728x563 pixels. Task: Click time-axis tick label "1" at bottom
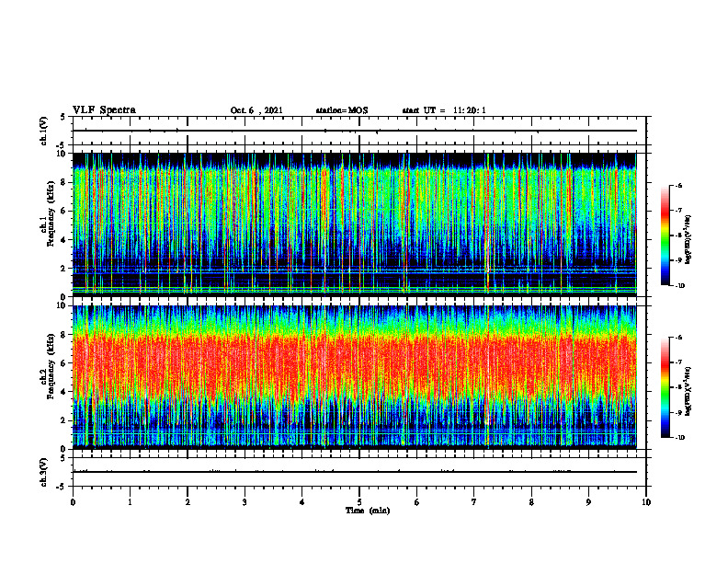[x=130, y=502]
